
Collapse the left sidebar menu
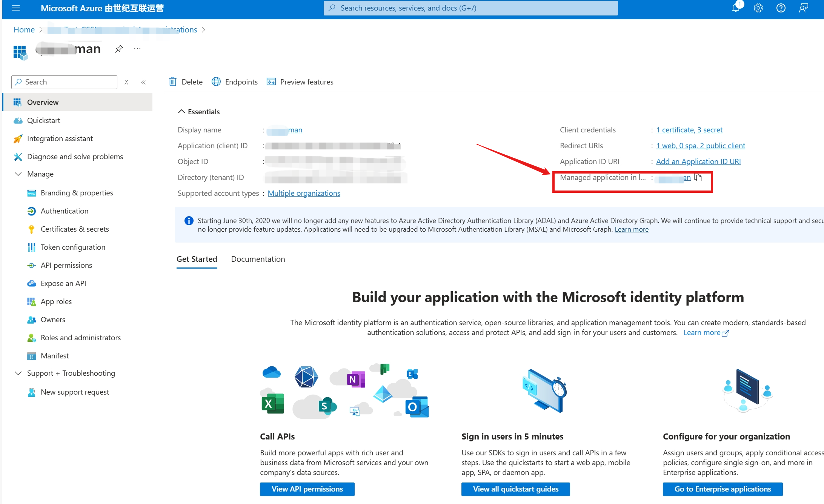click(x=143, y=82)
